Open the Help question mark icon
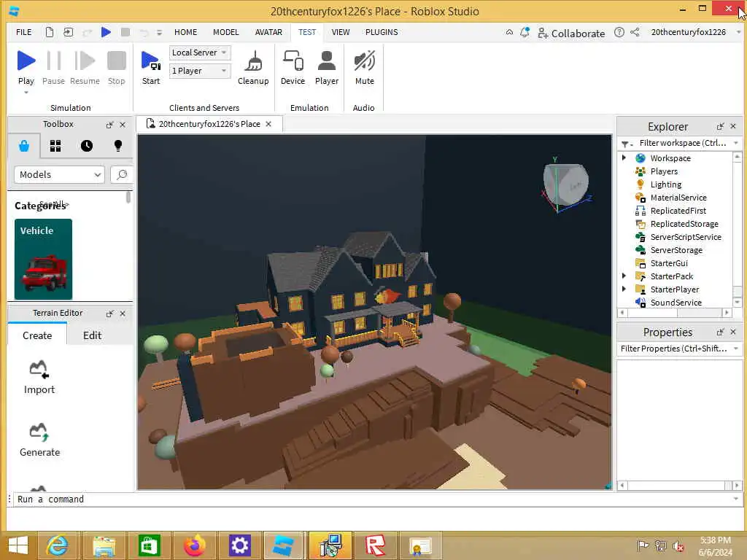 click(619, 32)
